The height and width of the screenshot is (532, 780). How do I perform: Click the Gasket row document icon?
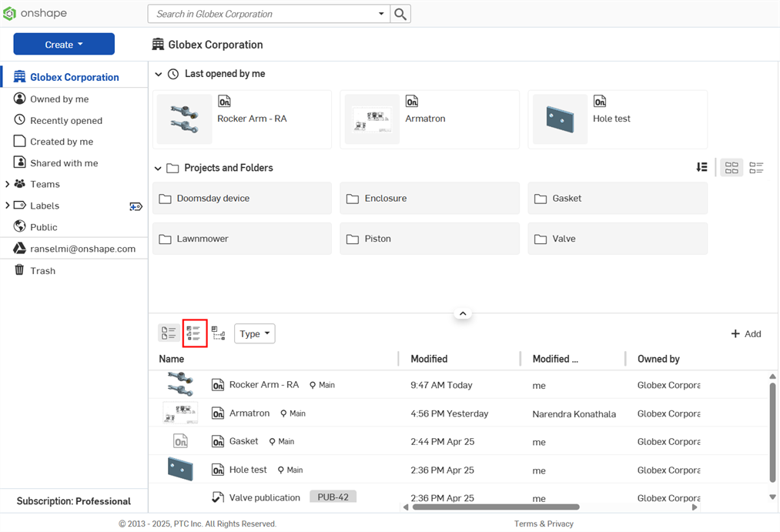click(x=218, y=441)
